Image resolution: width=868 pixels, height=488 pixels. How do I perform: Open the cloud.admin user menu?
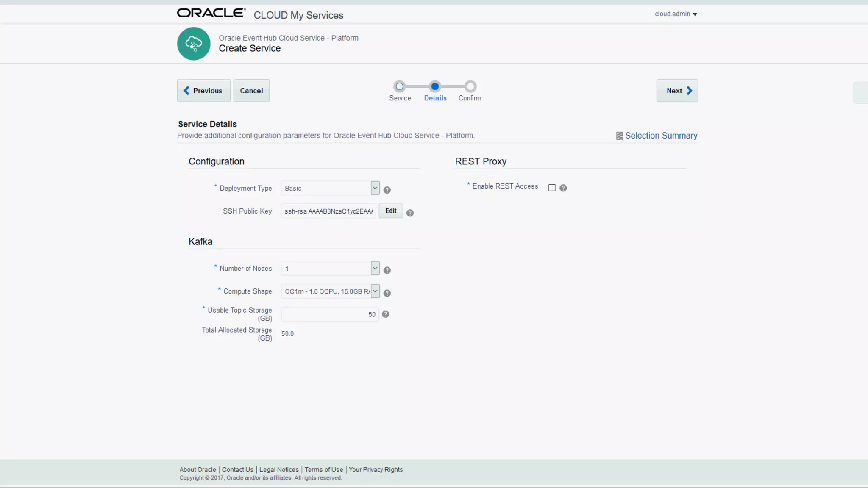(676, 14)
